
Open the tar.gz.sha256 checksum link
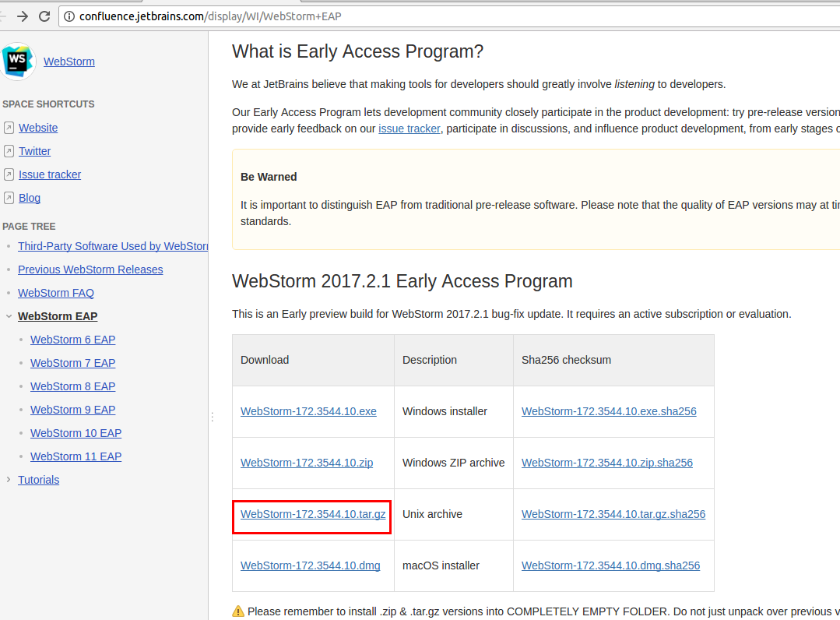(613, 514)
